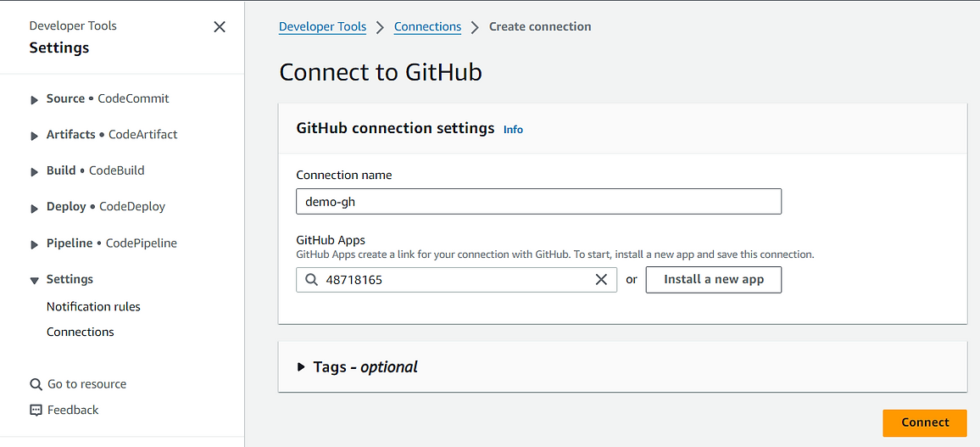Click the Connection name input field
The width and height of the screenshot is (980, 447).
539,201
